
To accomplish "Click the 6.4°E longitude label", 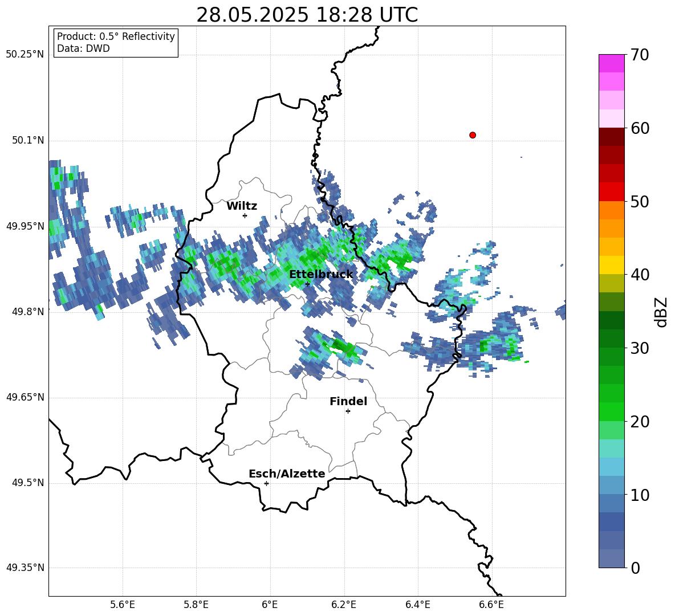I will (x=417, y=605).
